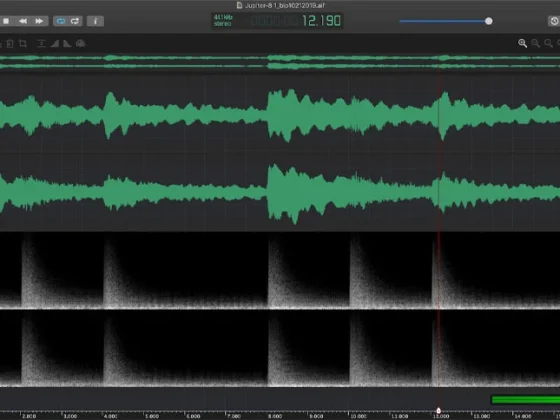
Task: Click the overview waveform strip under the toolbar
Action: point(280,62)
